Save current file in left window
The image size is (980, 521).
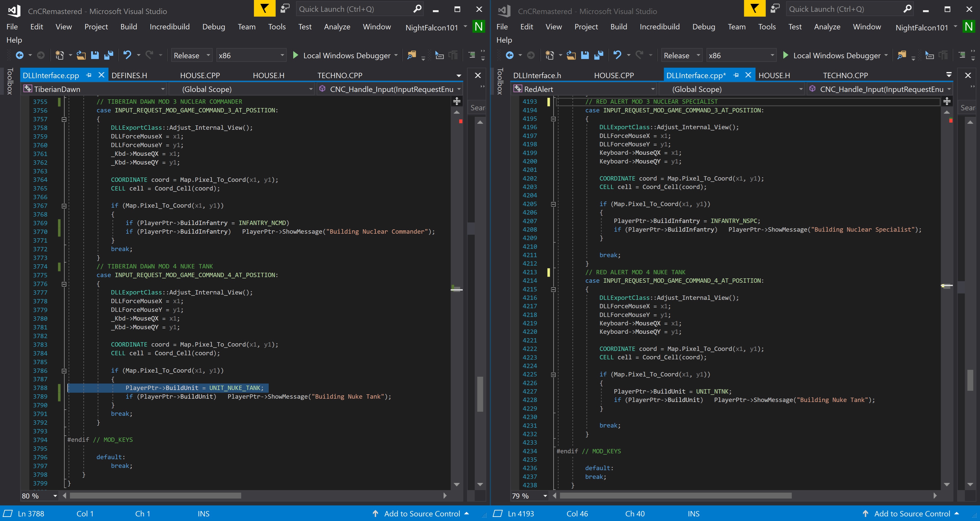95,56
